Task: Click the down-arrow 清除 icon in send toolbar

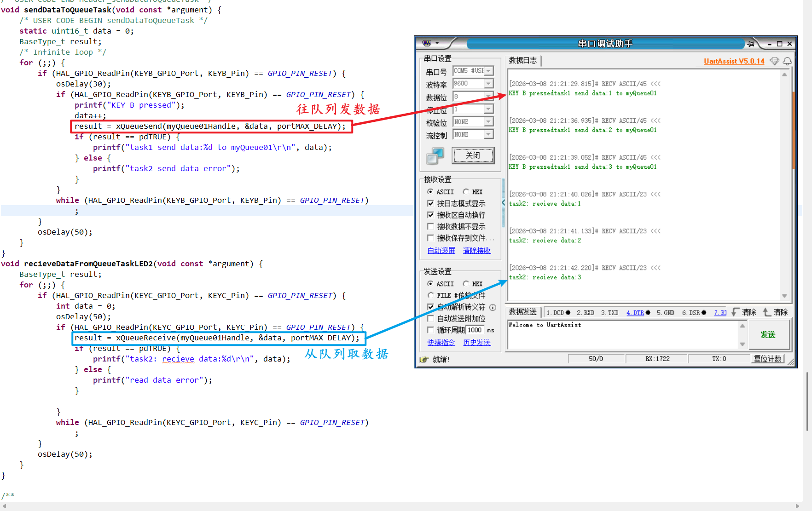Action: pyautogui.click(x=735, y=312)
